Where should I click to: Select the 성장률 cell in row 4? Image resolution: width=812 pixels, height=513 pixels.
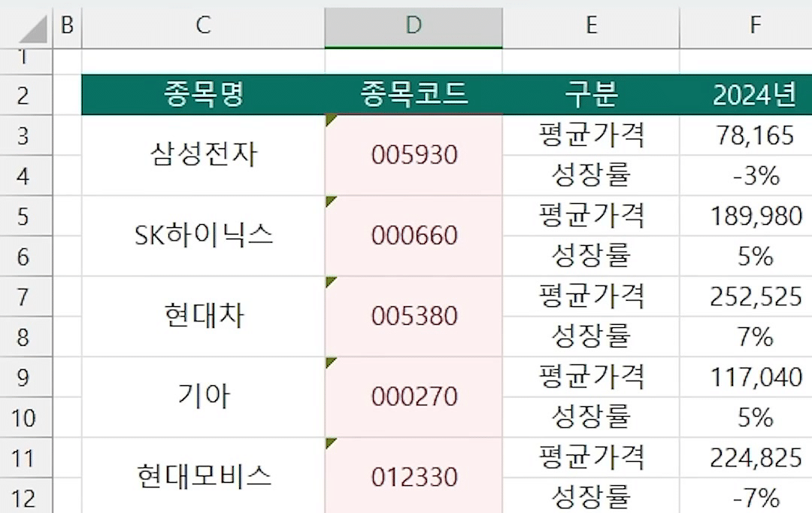[x=591, y=176]
